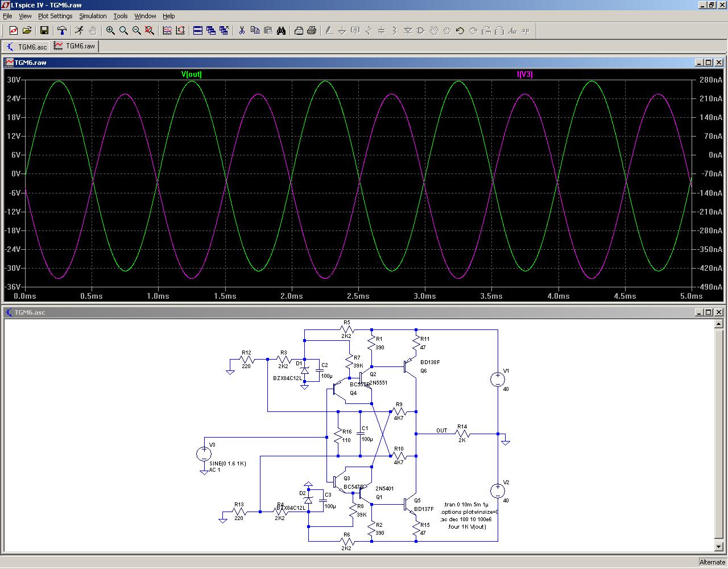Click the Paste clipboard icon
Screen dimensions: 728x569
[x=268, y=31]
